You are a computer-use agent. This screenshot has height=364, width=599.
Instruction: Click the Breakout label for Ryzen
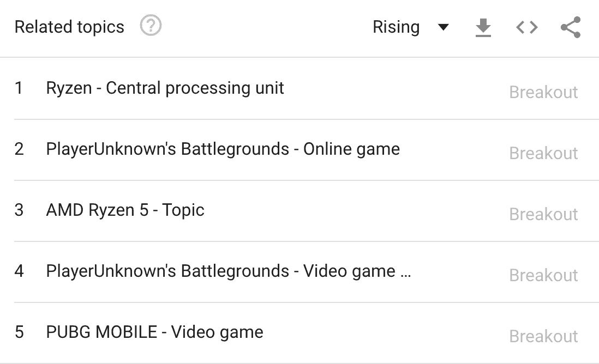point(543,92)
